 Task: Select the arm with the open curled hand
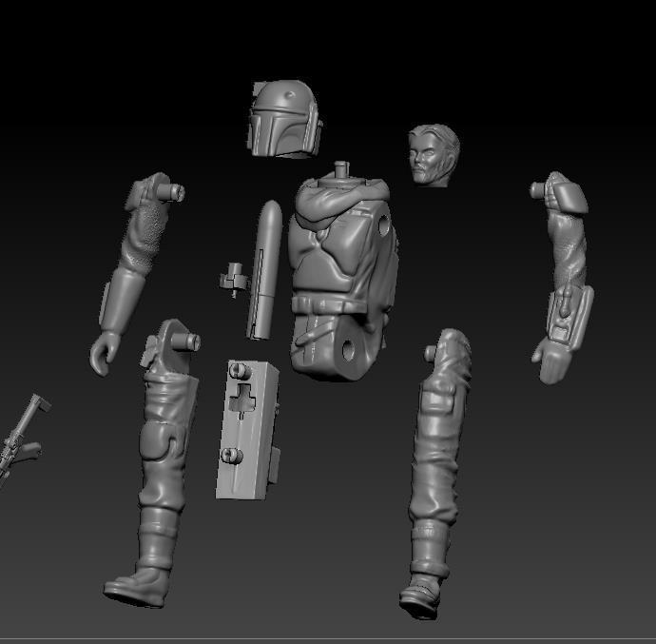click(x=136, y=272)
